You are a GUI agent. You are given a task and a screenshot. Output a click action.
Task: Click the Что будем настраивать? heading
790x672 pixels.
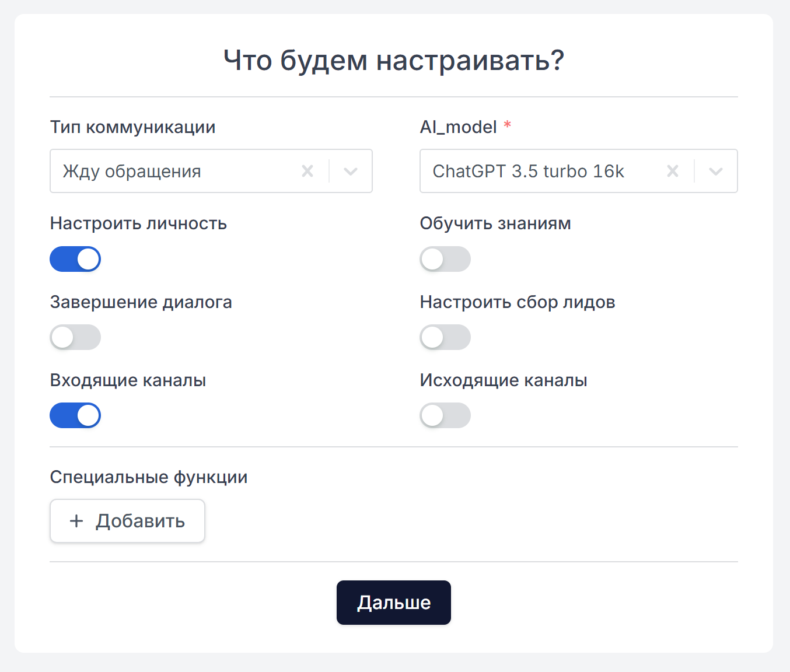click(x=394, y=60)
